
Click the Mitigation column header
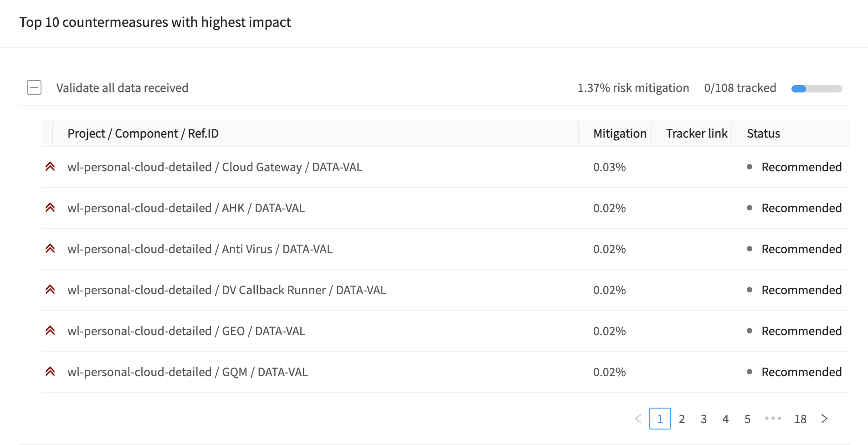620,133
